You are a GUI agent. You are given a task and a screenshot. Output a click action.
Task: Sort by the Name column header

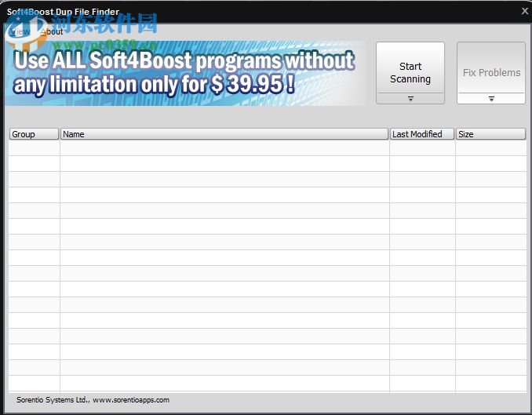224,134
